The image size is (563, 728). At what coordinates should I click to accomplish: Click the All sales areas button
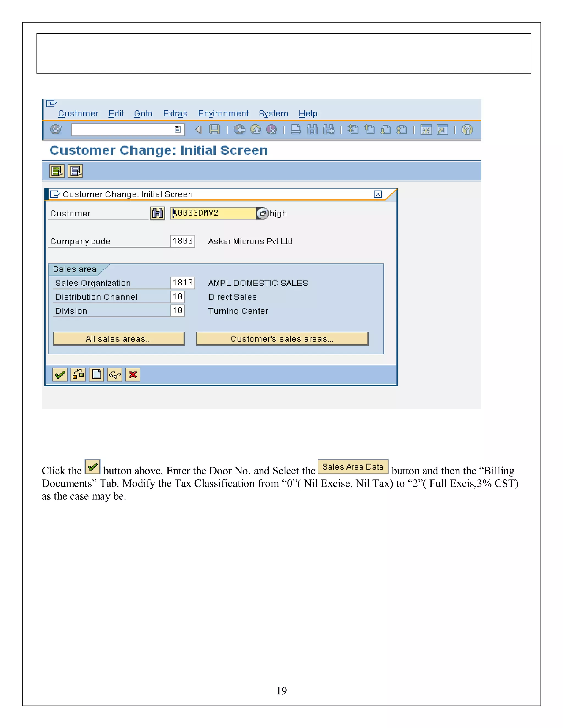119,339
